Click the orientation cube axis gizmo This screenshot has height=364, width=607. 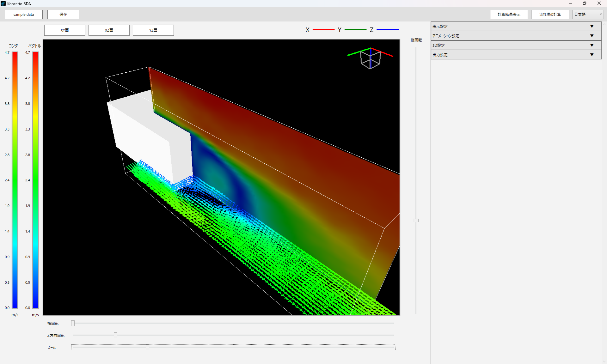pos(370,59)
